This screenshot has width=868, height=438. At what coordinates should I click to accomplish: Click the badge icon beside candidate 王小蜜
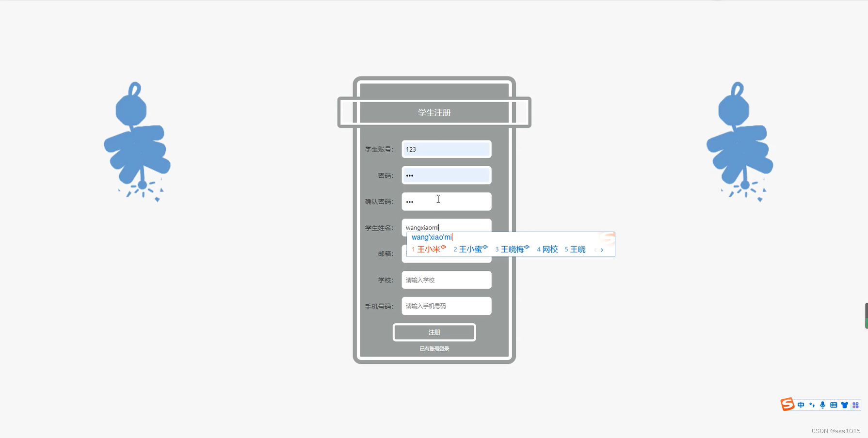point(485,248)
